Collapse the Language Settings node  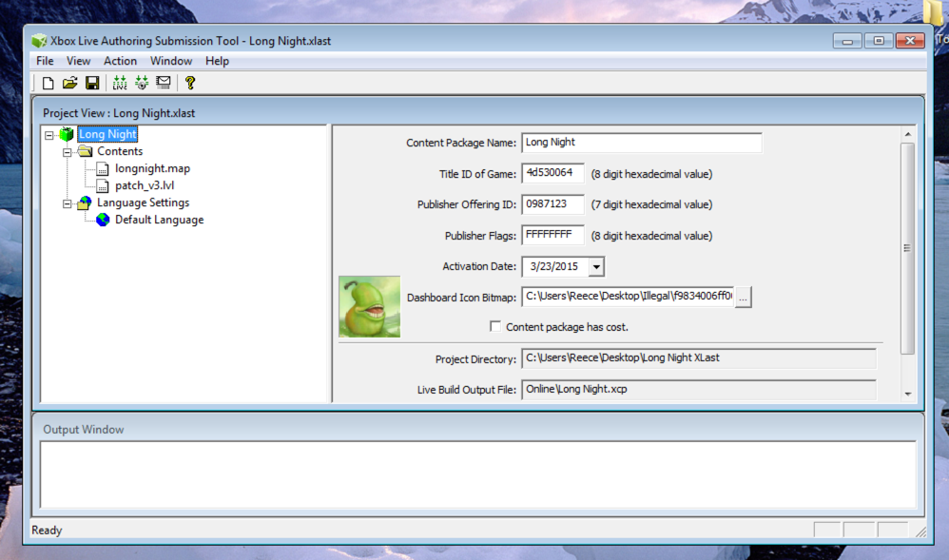[68, 203]
